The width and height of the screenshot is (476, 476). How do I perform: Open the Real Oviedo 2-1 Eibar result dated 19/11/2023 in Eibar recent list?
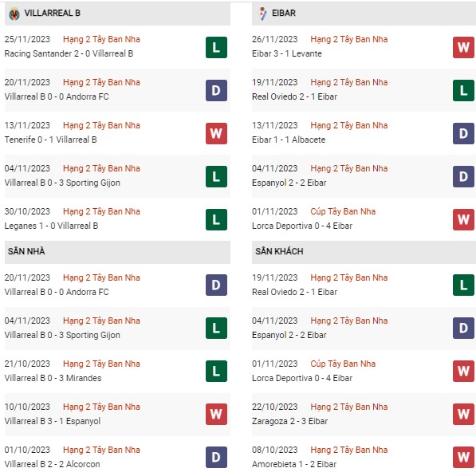(294, 96)
